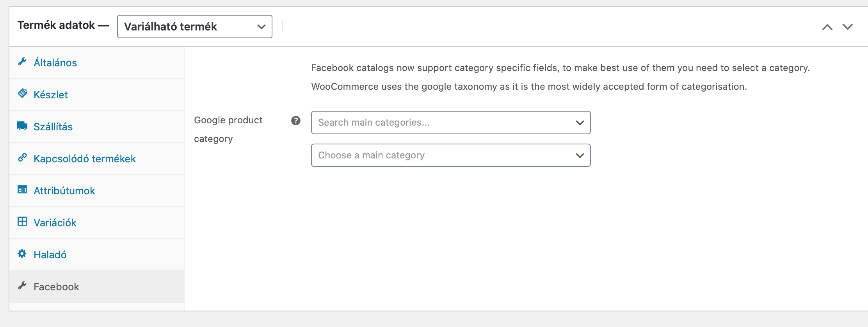
Task: Click the grid icon beside Variációk
Action: tap(22, 222)
